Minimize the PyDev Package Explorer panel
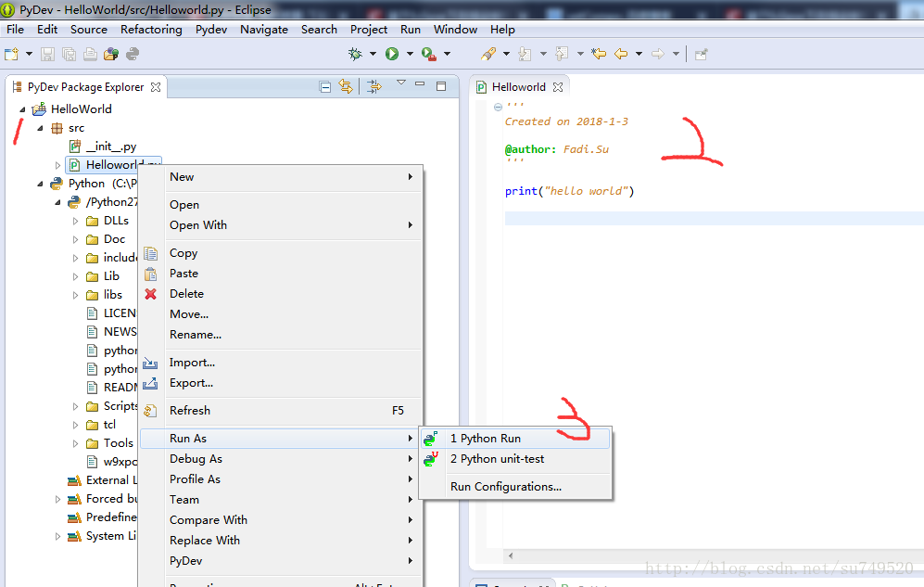Screen dimensions: 924x587 pyautogui.click(x=420, y=84)
